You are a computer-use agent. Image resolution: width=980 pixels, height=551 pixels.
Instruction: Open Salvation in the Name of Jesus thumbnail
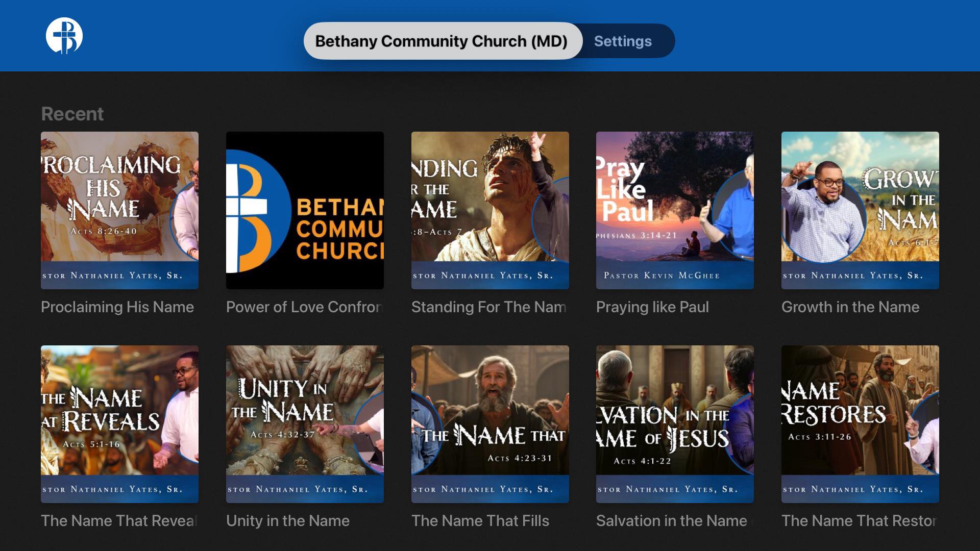[675, 424]
